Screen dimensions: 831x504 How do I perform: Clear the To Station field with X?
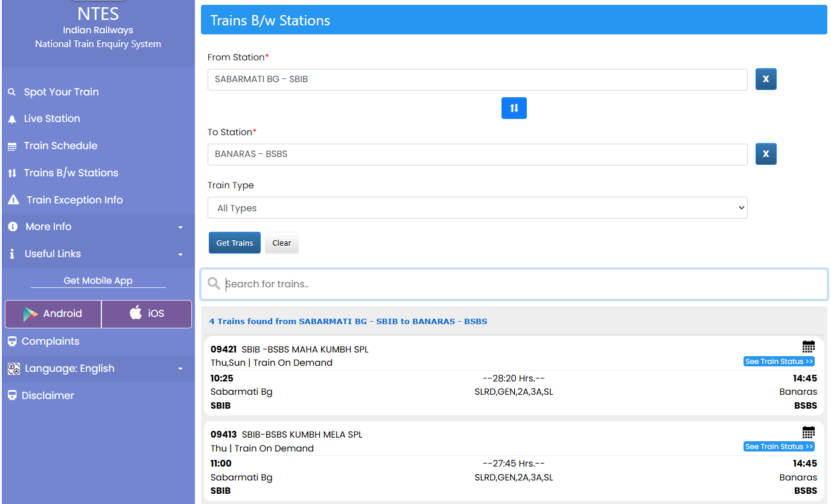click(x=766, y=154)
